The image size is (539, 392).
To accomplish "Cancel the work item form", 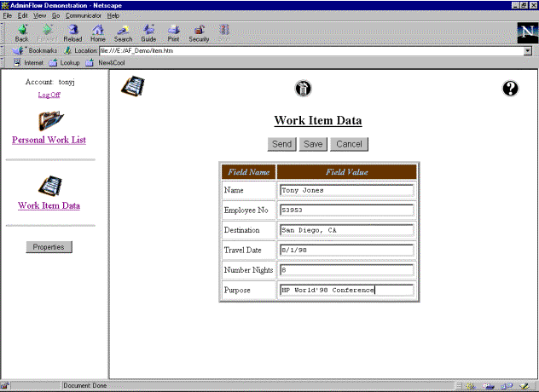I will coord(349,144).
